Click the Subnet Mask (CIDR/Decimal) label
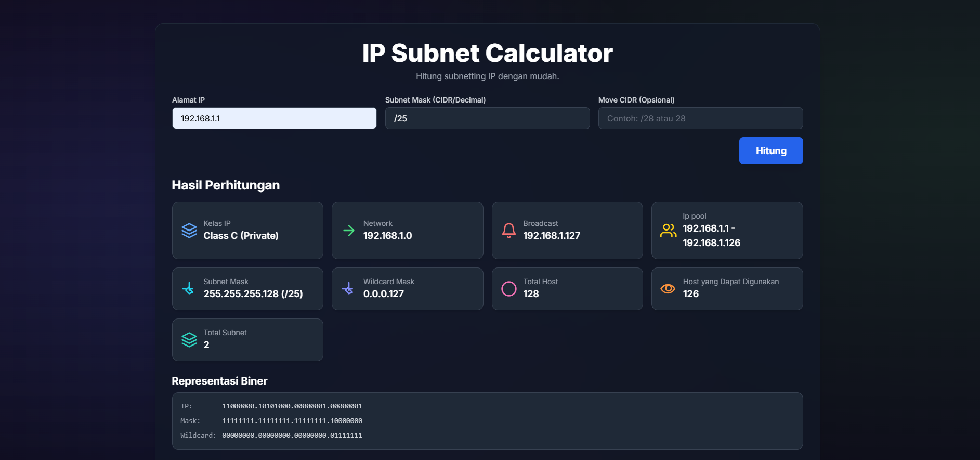This screenshot has height=460, width=980. (x=435, y=100)
